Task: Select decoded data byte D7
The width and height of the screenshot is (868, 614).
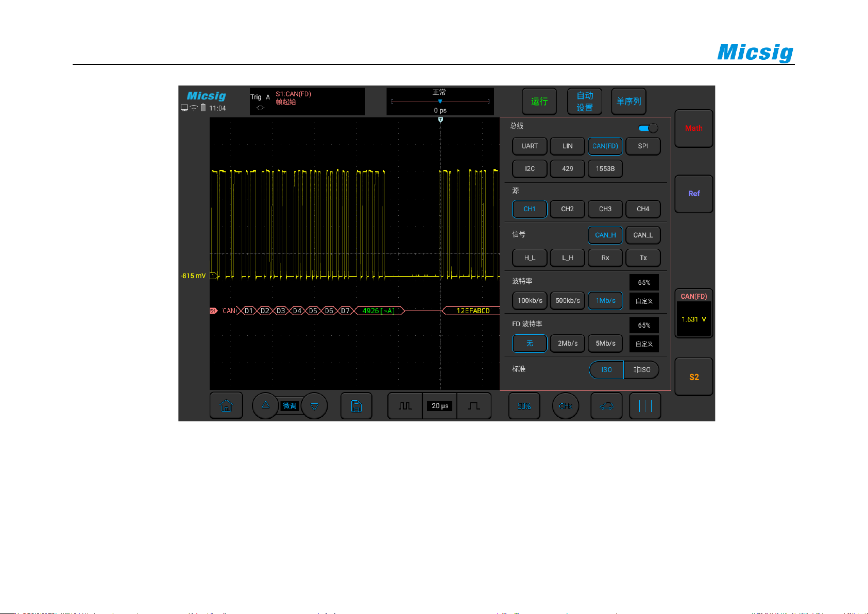Action: point(345,311)
